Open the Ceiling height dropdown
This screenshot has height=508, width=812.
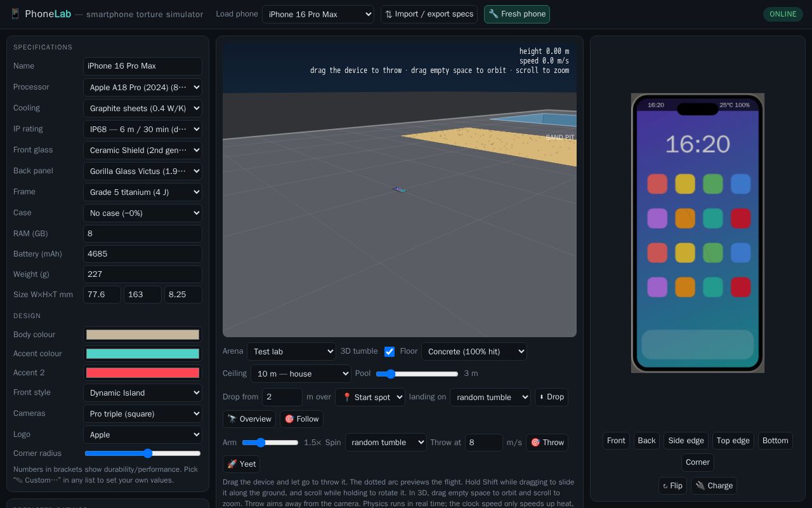301,373
